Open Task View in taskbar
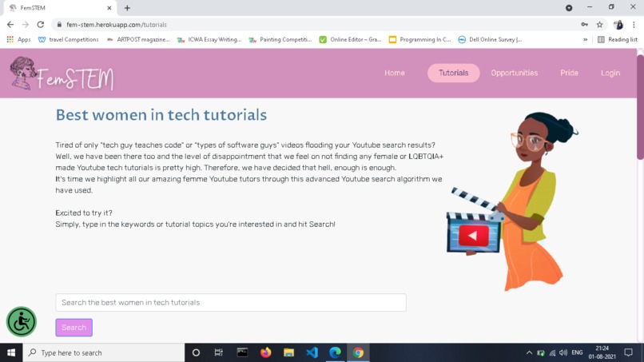 point(218,352)
